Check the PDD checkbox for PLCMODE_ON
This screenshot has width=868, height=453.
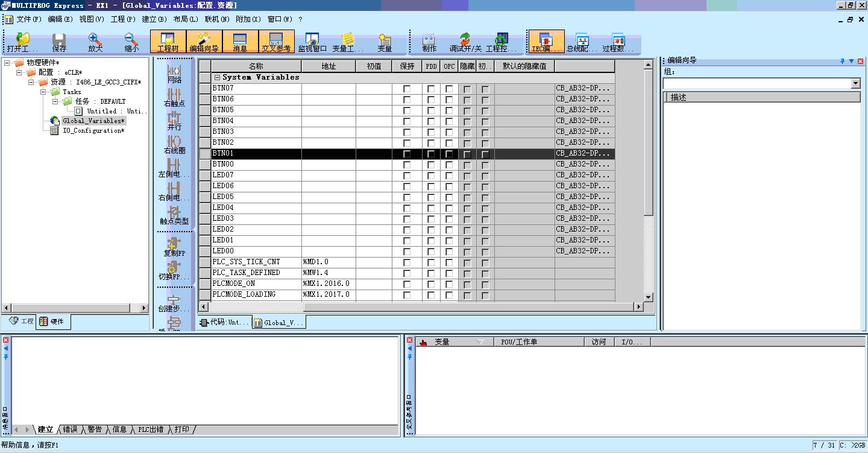point(431,284)
